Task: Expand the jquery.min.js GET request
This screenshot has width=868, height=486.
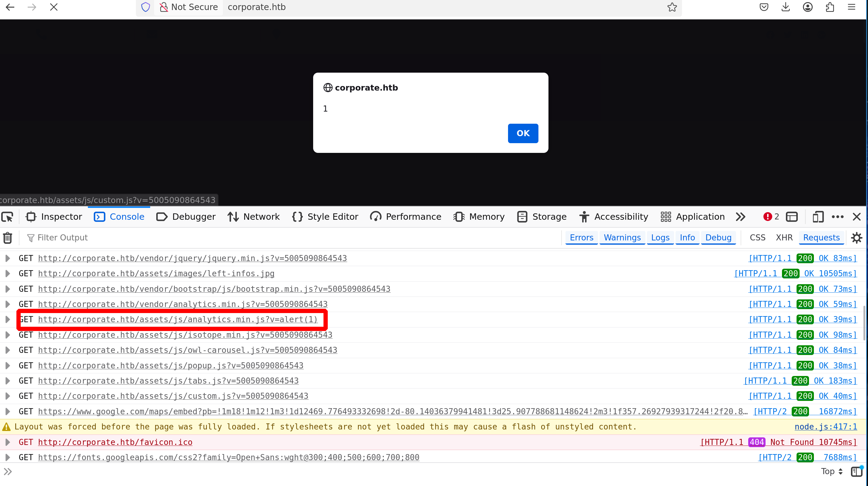Action: pyautogui.click(x=8, y=258)
